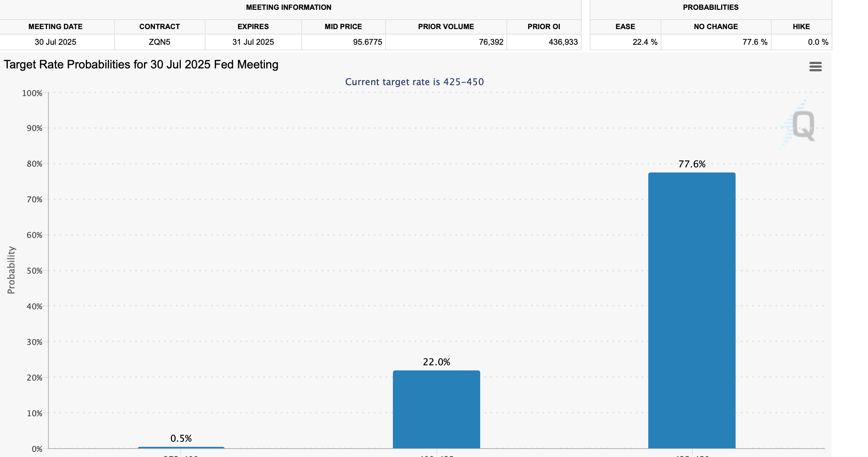The height and width of the screenshot is (457, 868).
Task: Click the chart title for 30 Jul 2025 meeting
Action: coord(141,64)
